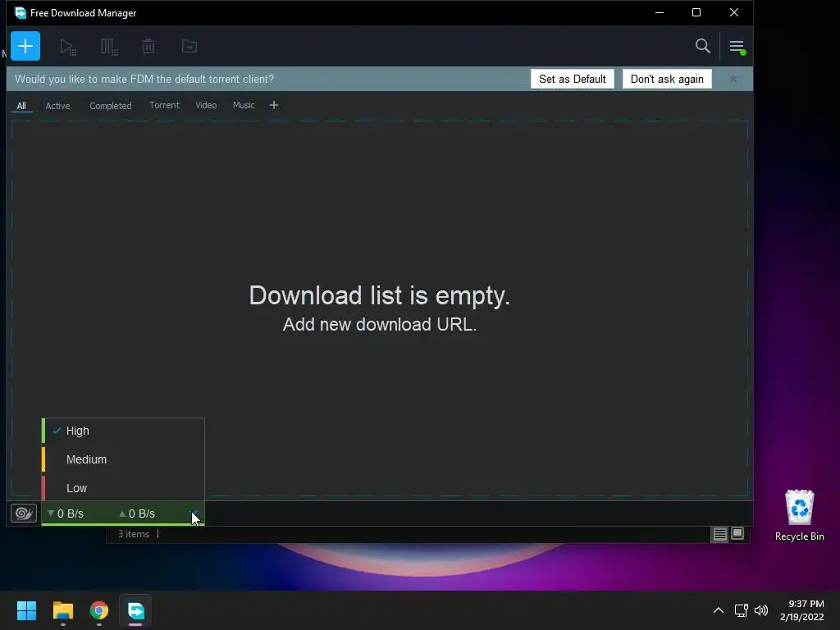
Task: Switch to the Video tab
Action: click(x=206, y=105)
